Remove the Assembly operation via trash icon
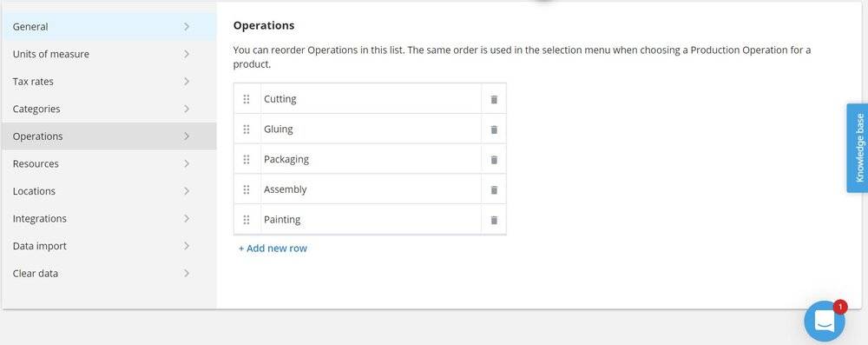The width and height of the screenshot is (868, 345). (x=494, y=189)
